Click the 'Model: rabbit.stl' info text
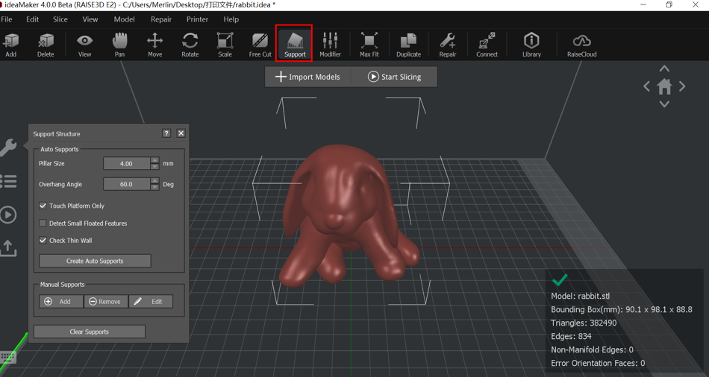The image size is (710, 377). coord(580,296)
